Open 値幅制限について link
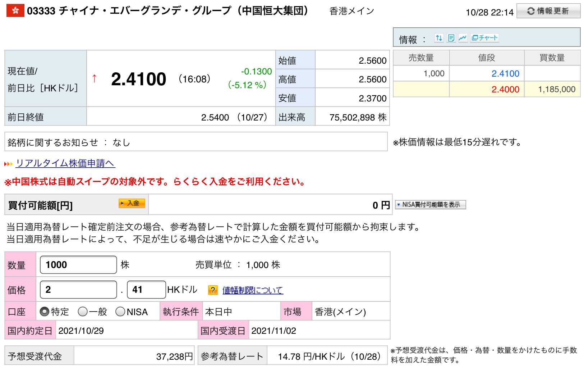The image size is (588, 377). point(253,290)
